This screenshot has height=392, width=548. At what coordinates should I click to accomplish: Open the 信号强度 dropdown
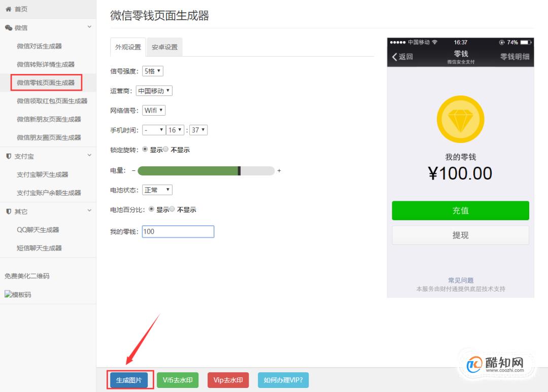[x=153, y=71]
